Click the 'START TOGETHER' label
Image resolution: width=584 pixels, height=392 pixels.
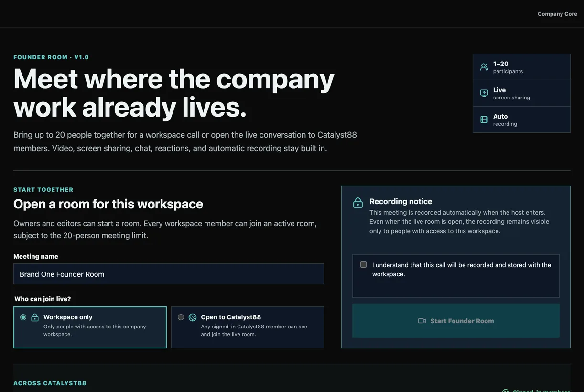(43, 190)
